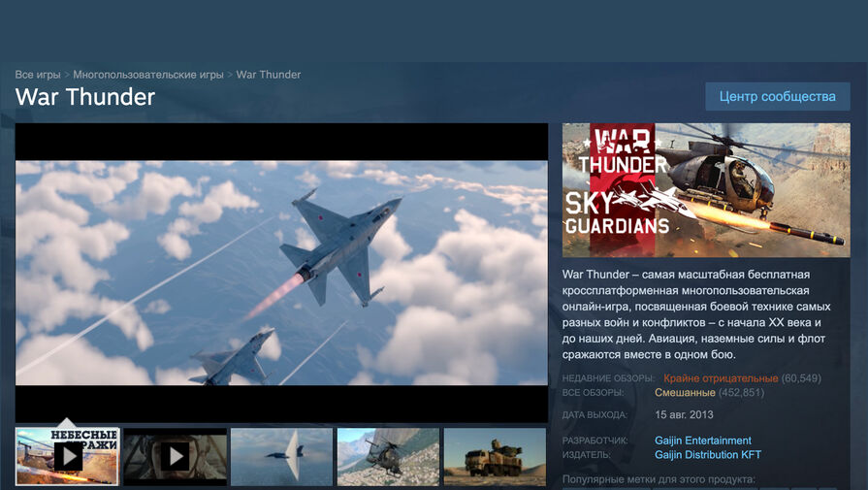868x490 pixels.
Task: Click the game description paragraph text
Action: (x=696, y=314)
